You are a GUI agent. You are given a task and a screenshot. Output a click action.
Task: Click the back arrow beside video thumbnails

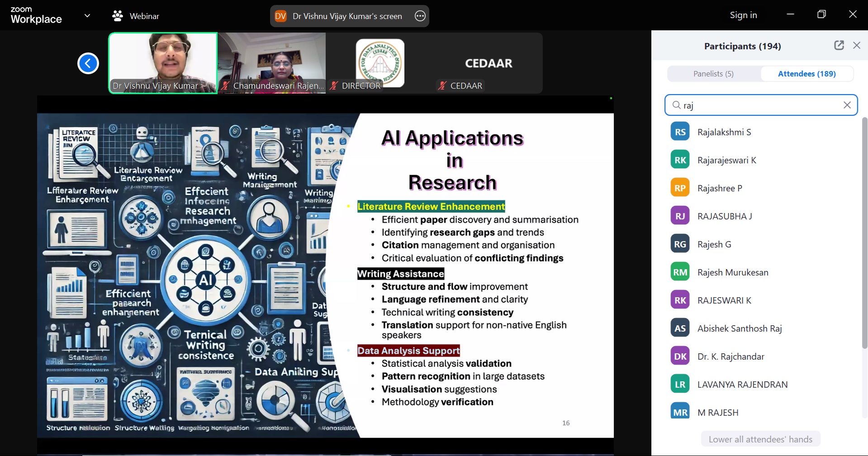(88, 63)
